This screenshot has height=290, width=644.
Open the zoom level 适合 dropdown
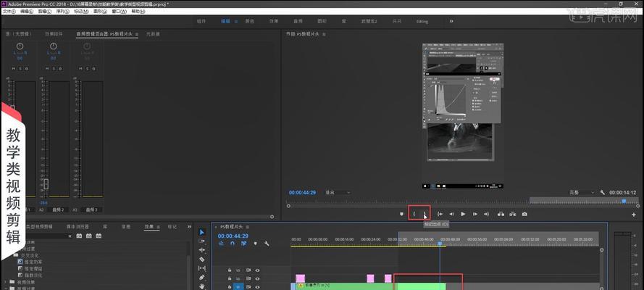point(338,192)
